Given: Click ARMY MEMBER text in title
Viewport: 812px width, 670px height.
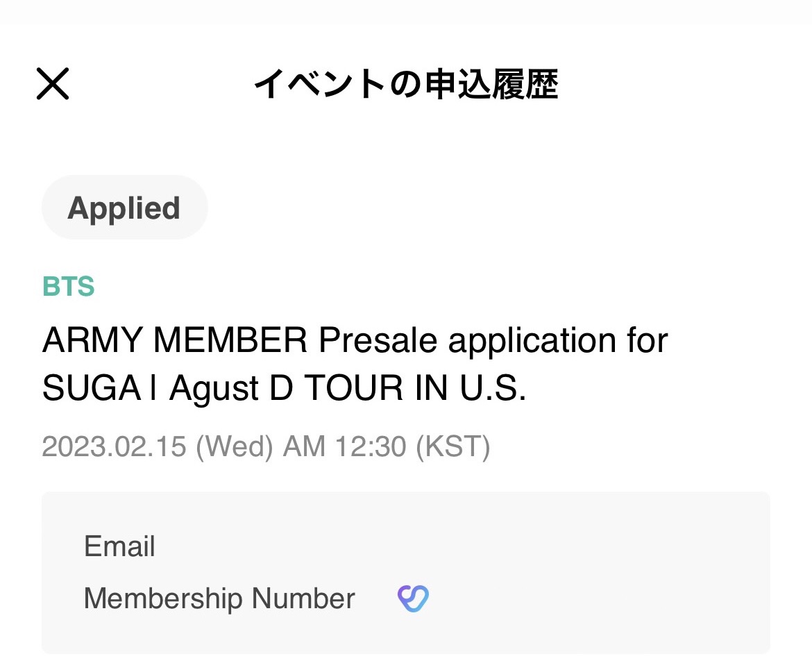Looking at the screenshot, I should [x=174, y=340].
